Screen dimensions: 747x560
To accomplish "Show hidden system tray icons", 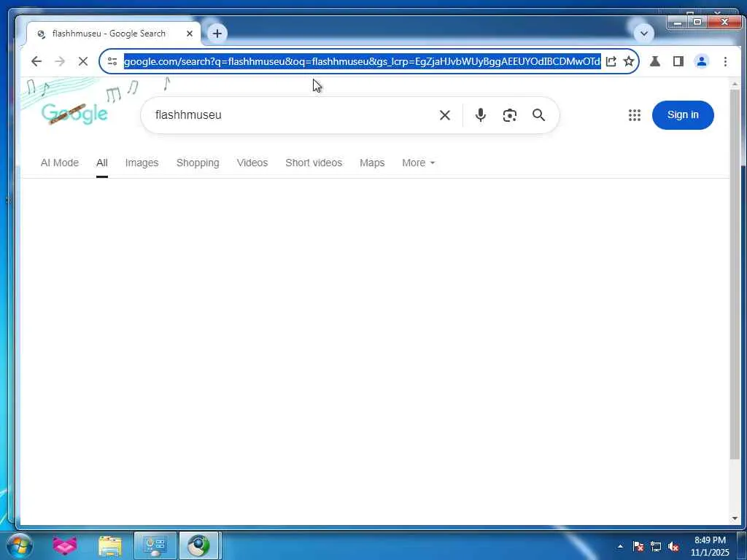I will click(x=620, y=546).
